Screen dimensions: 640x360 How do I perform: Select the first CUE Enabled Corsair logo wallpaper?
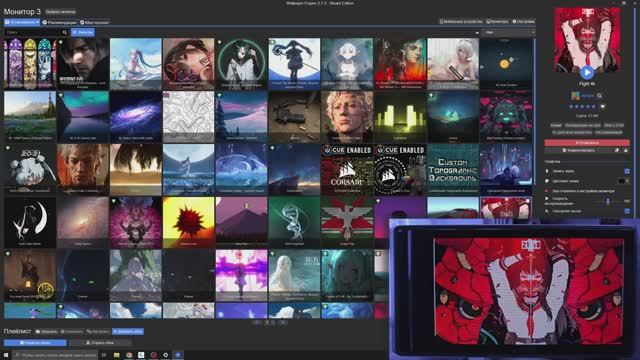pyautogui.click(x=347, y=169)
